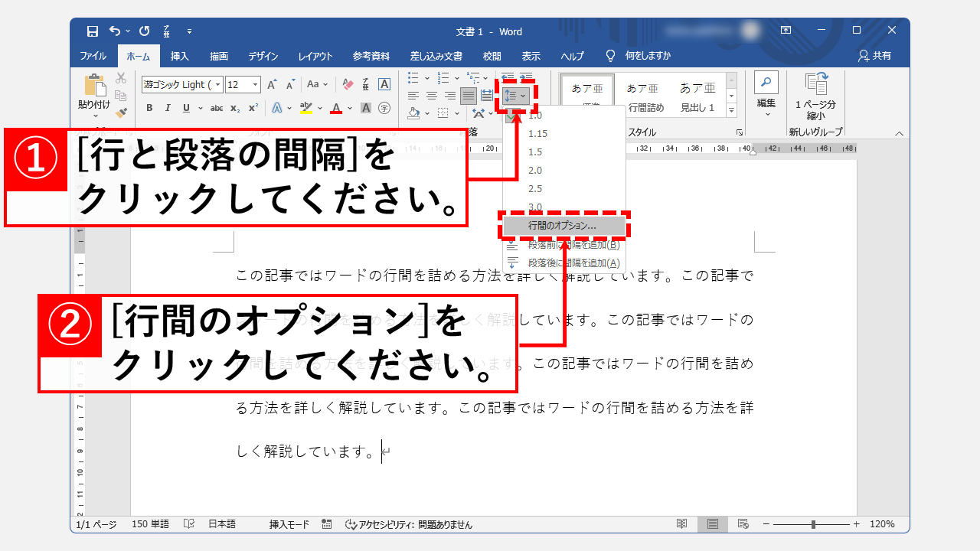Toggle Strikethrough abc formatting
The image size is (980, 551).
tap(217, 108)
